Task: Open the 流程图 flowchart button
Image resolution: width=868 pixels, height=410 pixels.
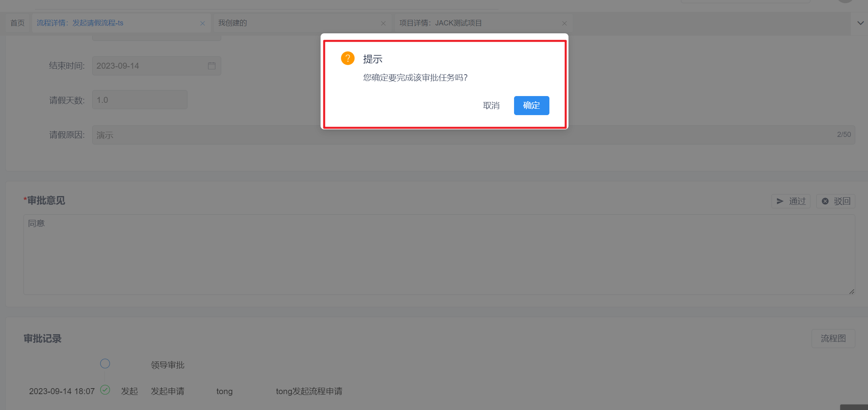Action: coord(833,339)
